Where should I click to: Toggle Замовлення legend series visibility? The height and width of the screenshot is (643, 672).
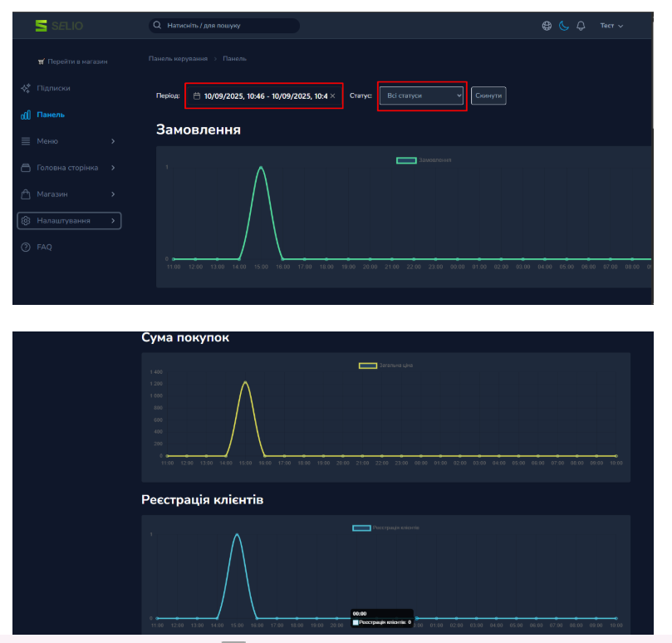click(x=406, y=160)
